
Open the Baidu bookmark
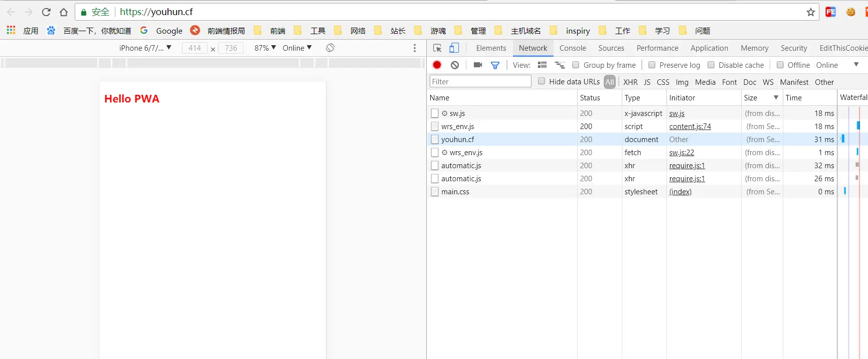tap(89, 31)
